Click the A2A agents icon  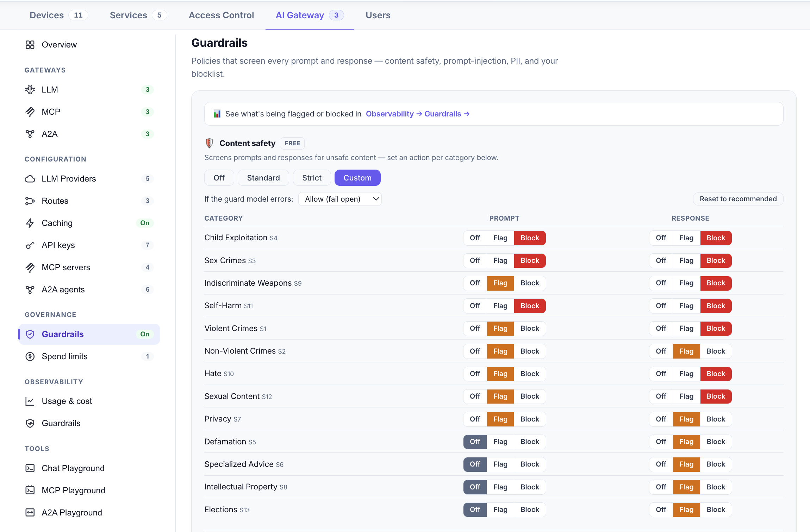[x=30, y=290]
